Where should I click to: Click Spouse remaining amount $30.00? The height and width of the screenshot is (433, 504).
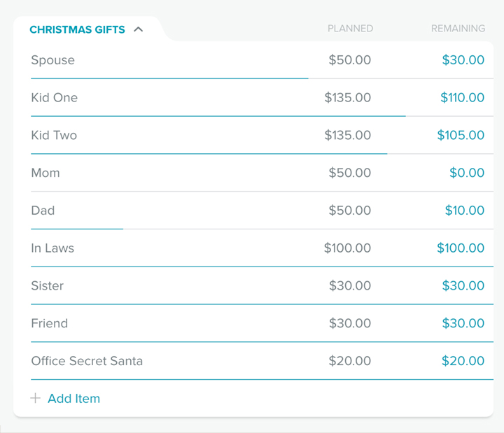tap(463, 60)
